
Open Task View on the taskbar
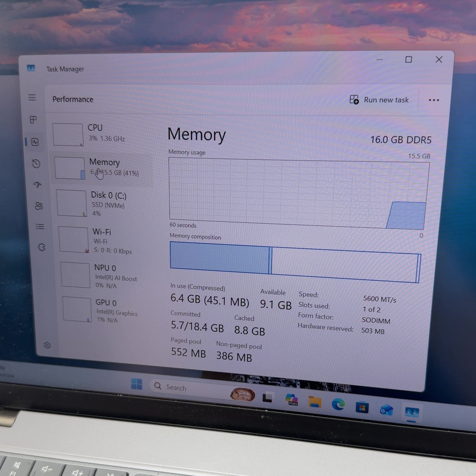pyautogui.click(x=267, y=397)
